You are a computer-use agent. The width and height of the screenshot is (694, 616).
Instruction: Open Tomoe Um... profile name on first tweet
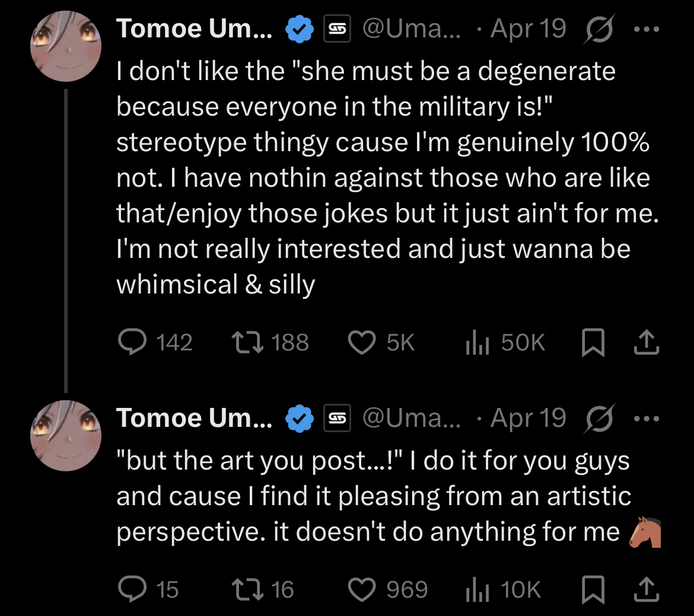[x=195, y=29]
